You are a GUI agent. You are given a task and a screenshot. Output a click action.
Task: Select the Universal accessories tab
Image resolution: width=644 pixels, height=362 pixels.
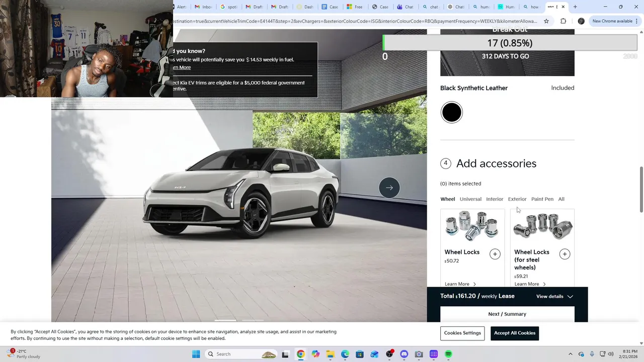(x=470, y=199)
